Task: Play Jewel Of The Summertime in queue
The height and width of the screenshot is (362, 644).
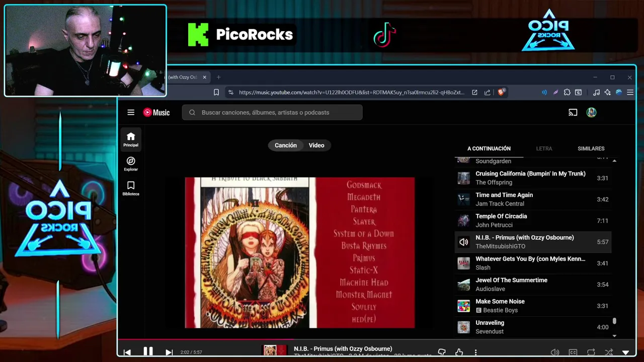Action: coord(533,285)
